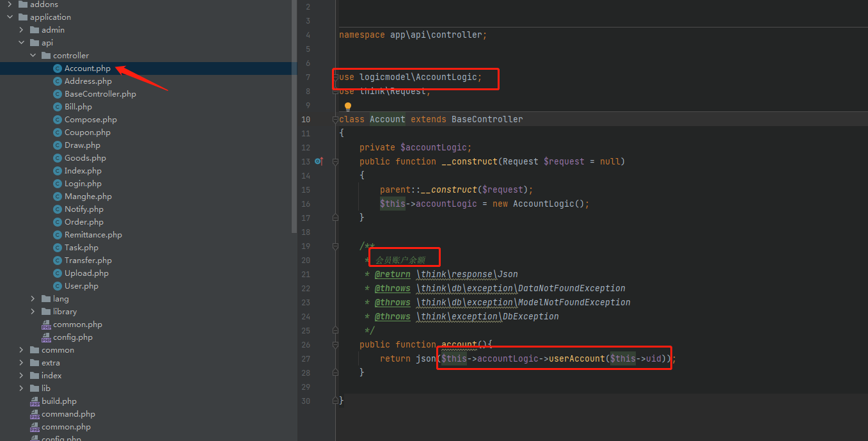
Task: Click the PHP class icon beside Login.php
Action: pyautogui.click(x=58, y=184)
